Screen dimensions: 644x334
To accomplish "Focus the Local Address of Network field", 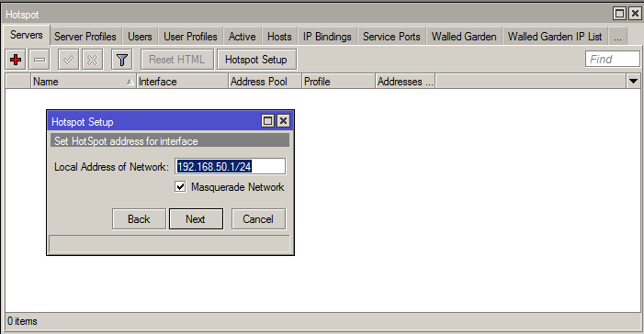I will pos(230,167).
